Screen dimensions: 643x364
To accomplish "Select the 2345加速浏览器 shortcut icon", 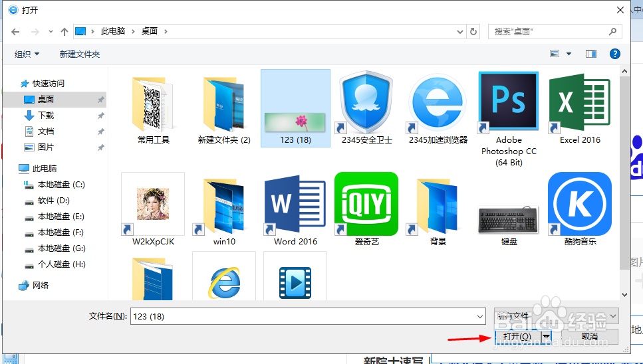I will [438, 102].
